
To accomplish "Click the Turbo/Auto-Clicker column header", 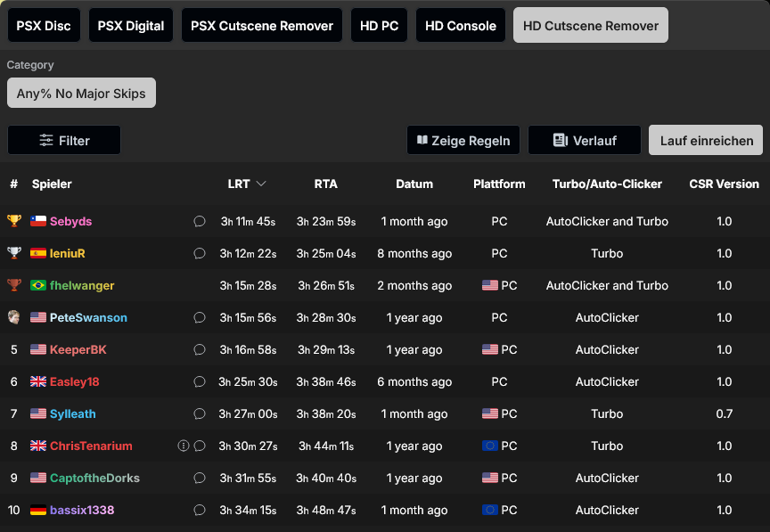I will (607, 184).
